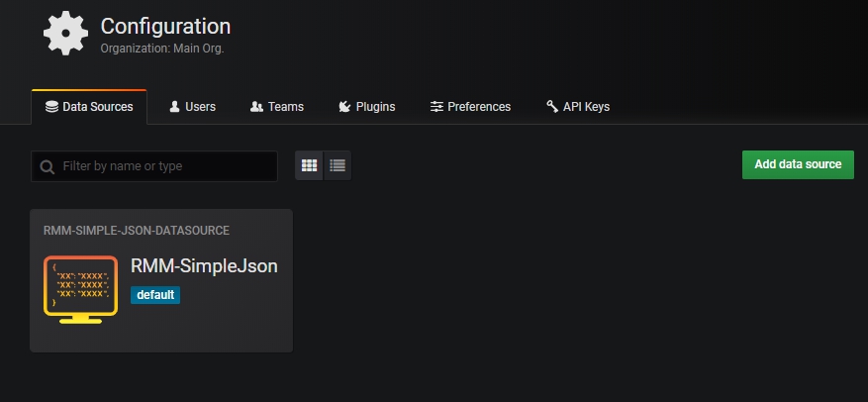Click the RMM-SimpleJson monitor logo

pos(80,286)
